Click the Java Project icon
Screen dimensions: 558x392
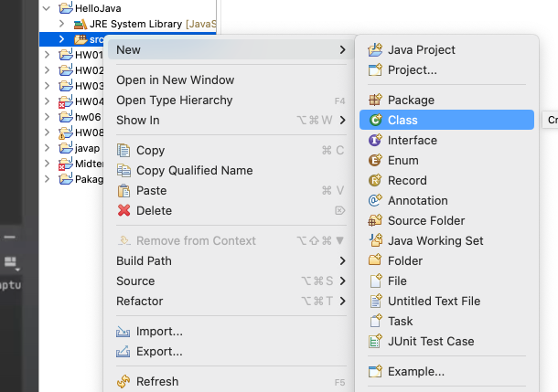(x=375, y=49)
